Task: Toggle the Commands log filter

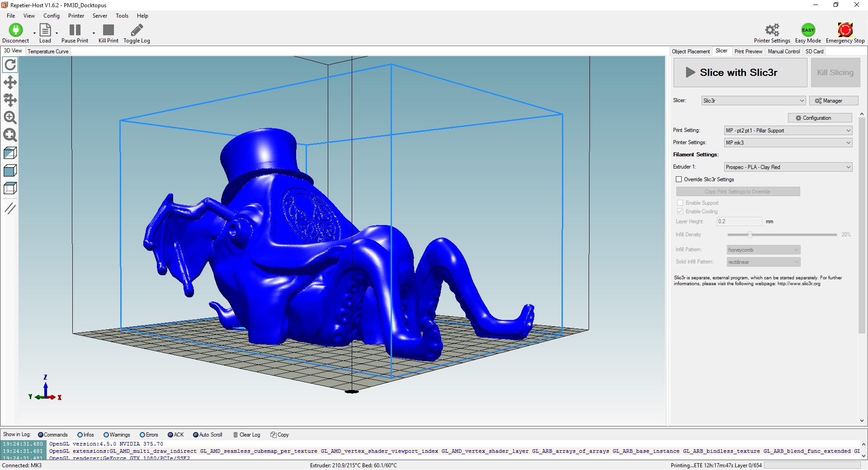Action: pos(41,435)
